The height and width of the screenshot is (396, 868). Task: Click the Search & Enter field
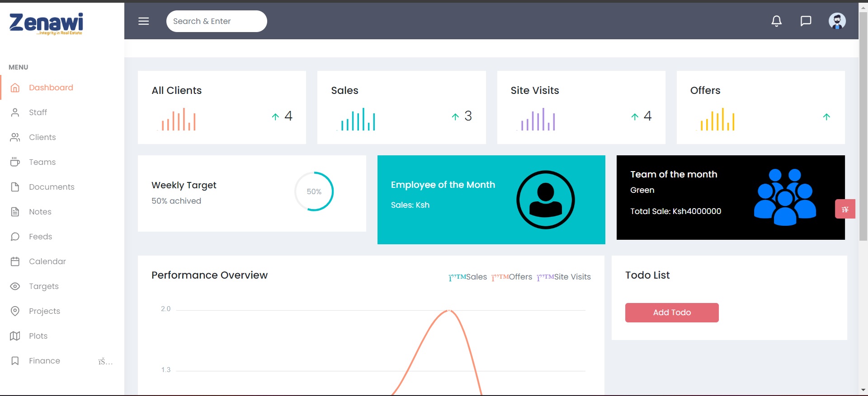click(217, 21)
